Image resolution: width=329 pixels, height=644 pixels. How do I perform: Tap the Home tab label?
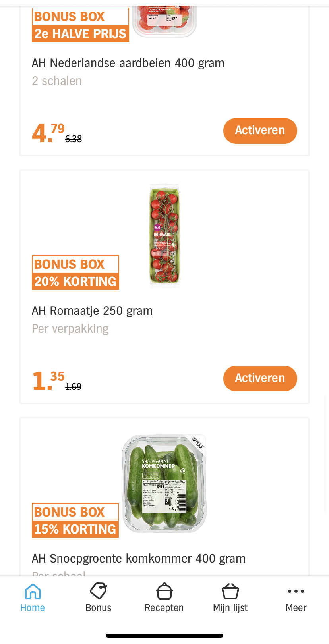click(33, 608)
